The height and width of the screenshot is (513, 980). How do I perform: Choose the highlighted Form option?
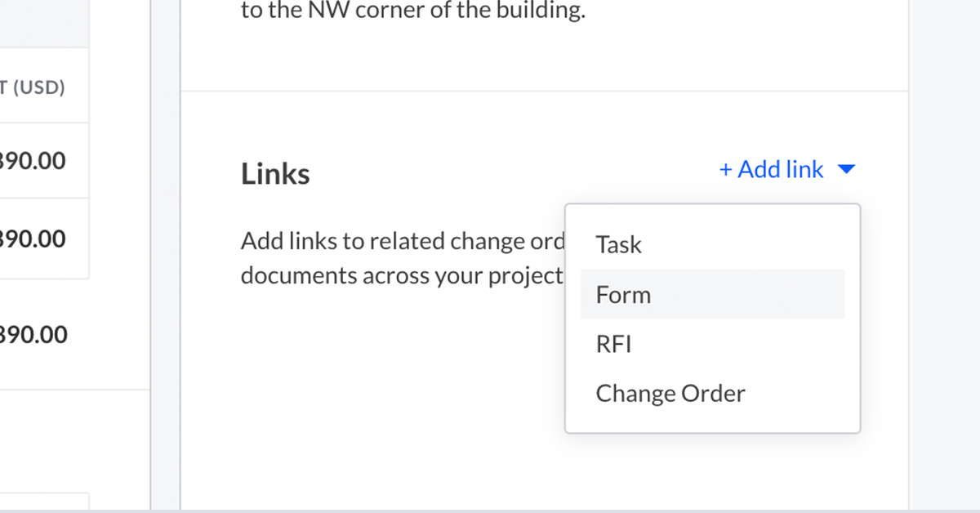624,295
